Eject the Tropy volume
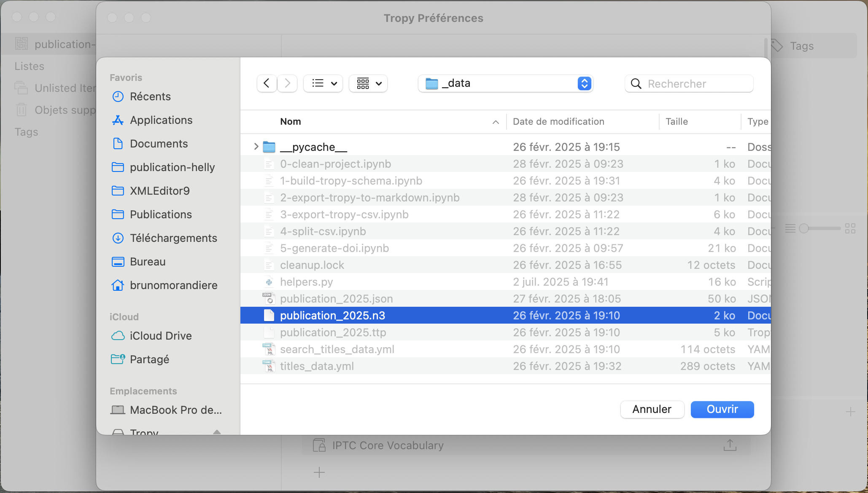The height and width of the screenshot is (493, 868). click(x=217, y=431)
